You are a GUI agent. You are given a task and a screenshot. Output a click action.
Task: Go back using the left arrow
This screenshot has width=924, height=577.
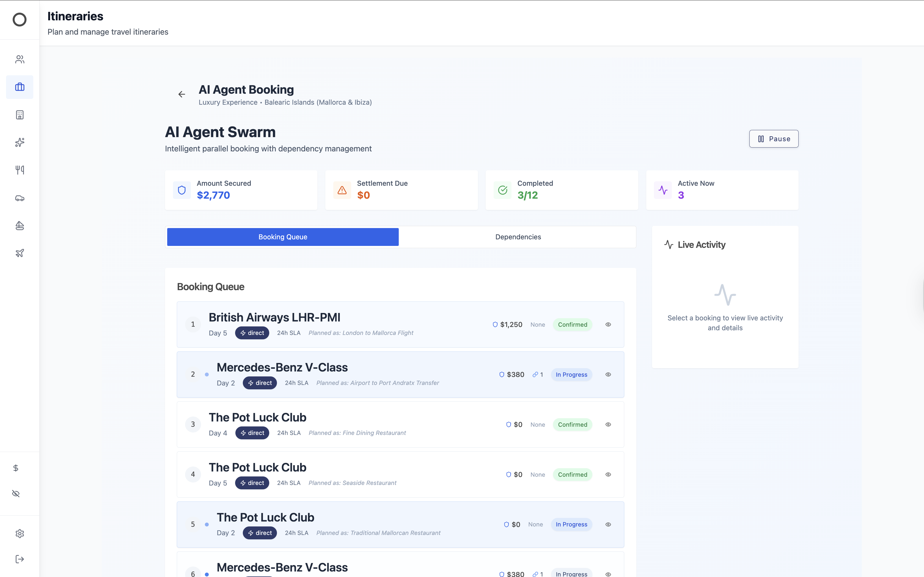[x=182, y=94]
